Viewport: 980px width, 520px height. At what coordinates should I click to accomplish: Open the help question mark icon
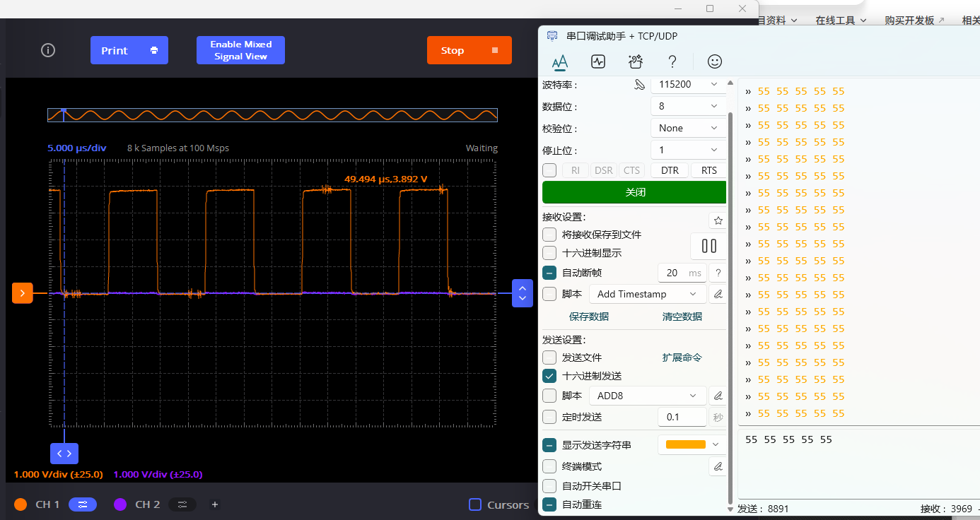[x=672, y=61]
